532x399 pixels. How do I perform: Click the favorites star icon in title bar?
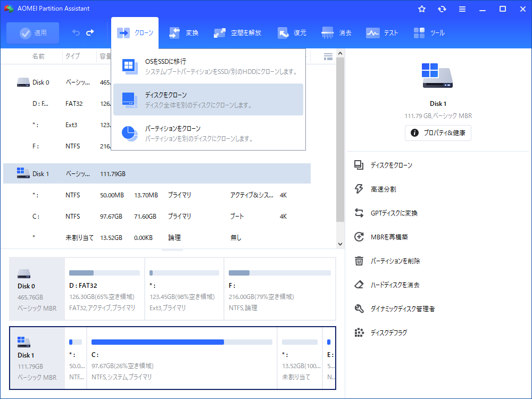[422, 9]
